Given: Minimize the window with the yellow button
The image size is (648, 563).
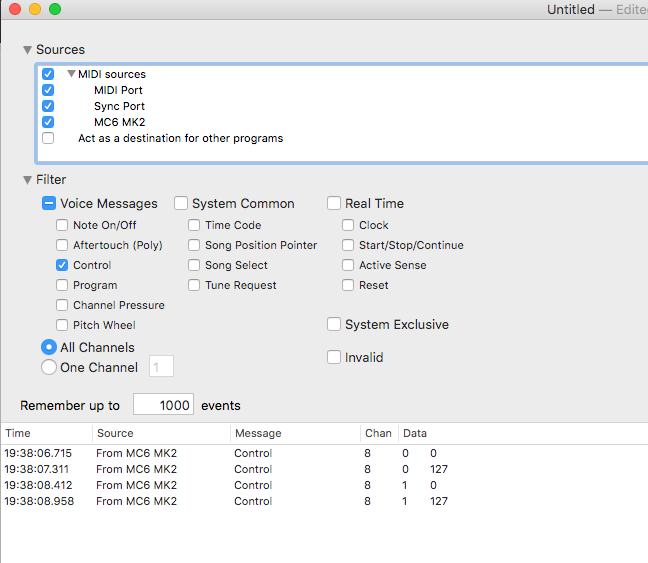Looking at the screenshot, I should pyautogui.click(x=35, y=9).
